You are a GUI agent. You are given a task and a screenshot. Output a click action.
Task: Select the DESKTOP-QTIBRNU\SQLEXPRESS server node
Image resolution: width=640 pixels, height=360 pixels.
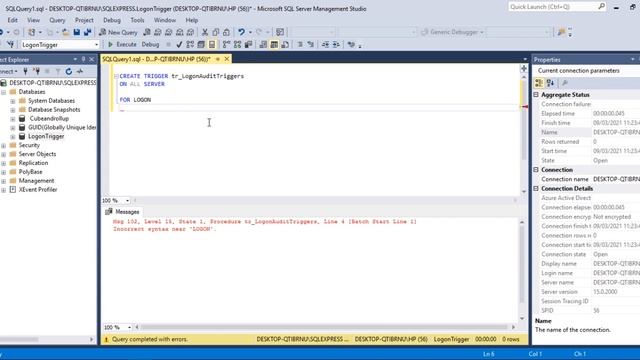(x=53, y=83)
